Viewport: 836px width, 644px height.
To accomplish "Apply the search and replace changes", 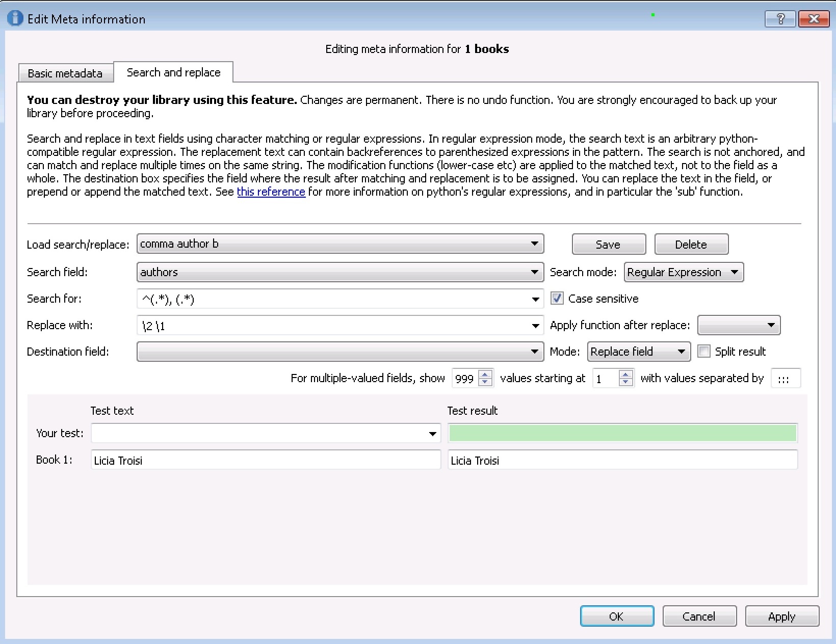I will click(x=782, y=616).
